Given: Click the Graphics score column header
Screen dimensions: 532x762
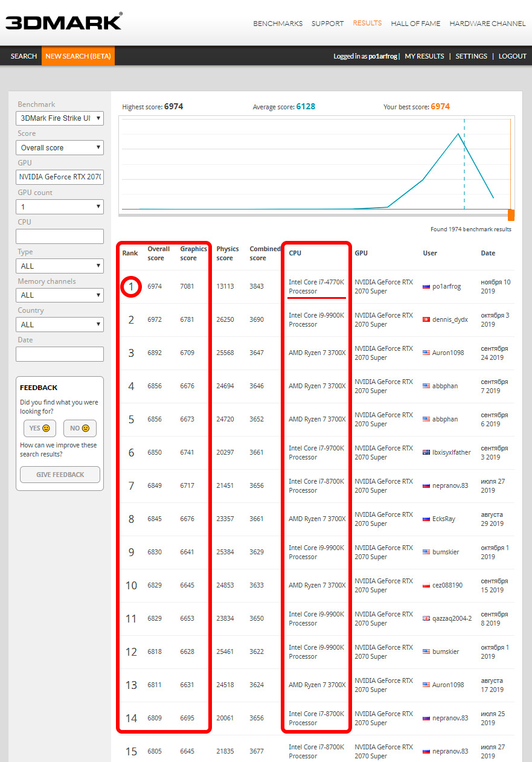Looking at the screenshot, I should tap(193, 253).
